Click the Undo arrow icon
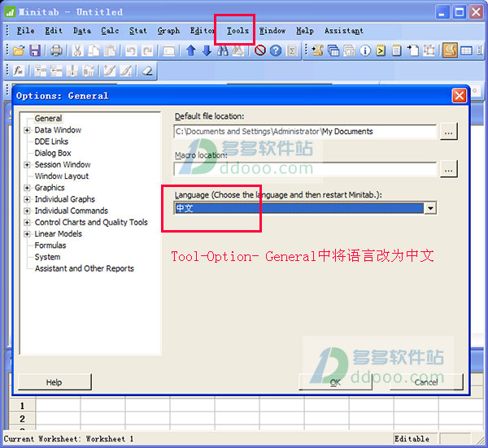Viewport: 488px width, 448px height. tap(131, 50)
